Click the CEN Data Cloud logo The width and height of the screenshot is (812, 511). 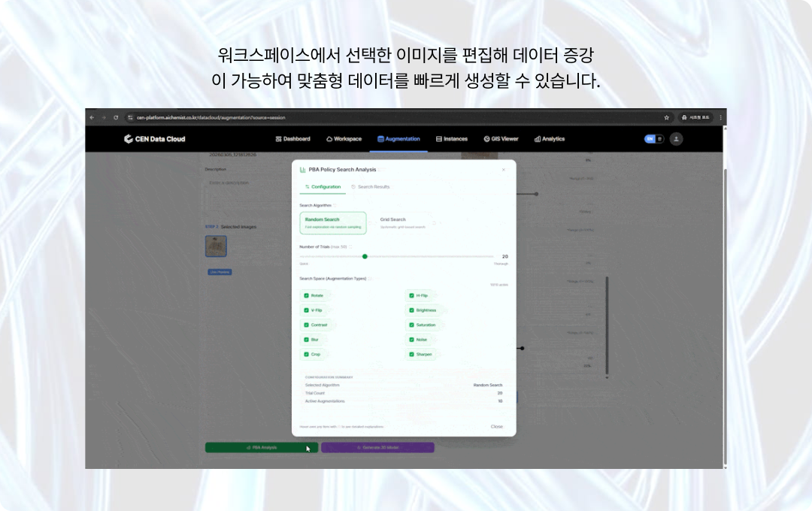tap(155, 139)
